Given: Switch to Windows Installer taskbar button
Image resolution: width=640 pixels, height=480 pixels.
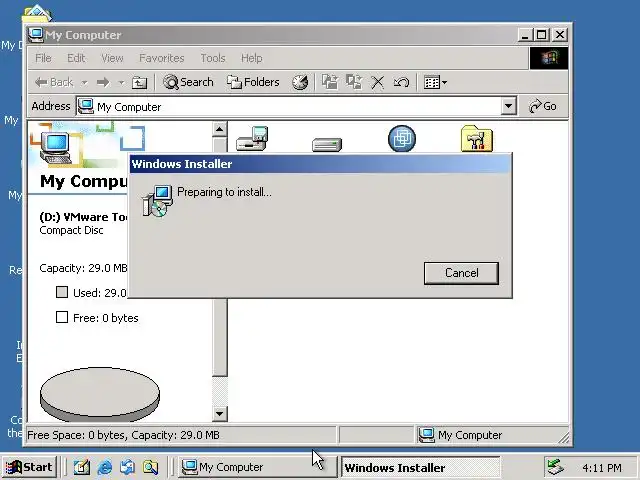Looking at the screenshot, I should pyautogui.click(x=420, y=467).
